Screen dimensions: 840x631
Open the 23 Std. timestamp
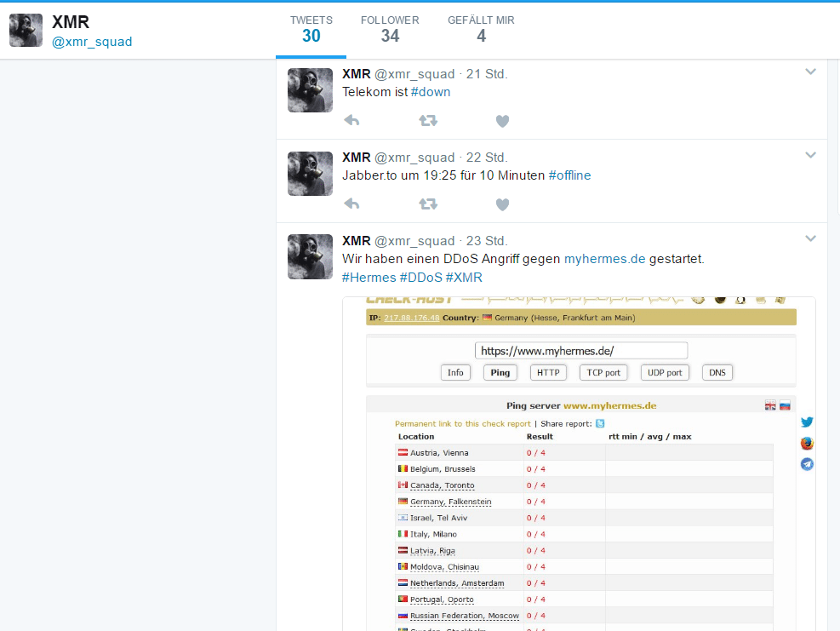pos(487,241)
